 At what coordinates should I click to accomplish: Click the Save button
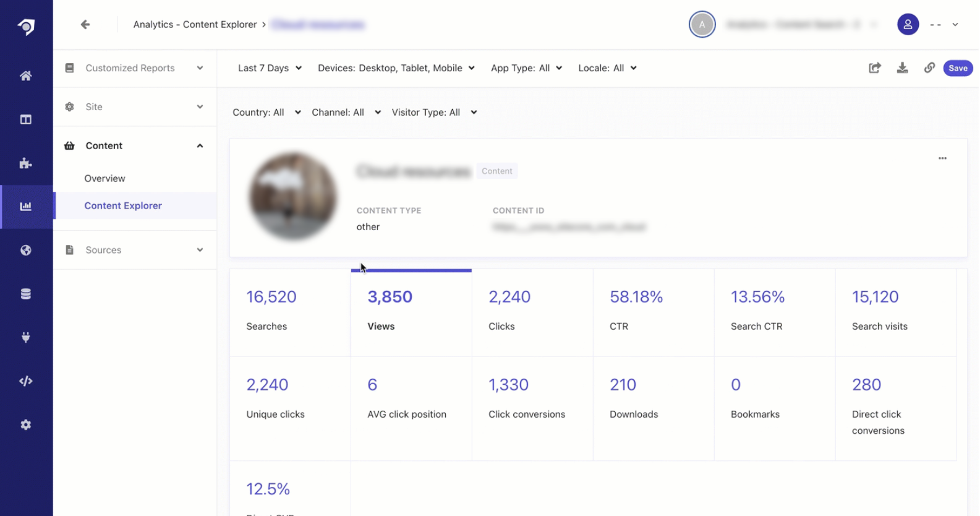click(958, 68)
